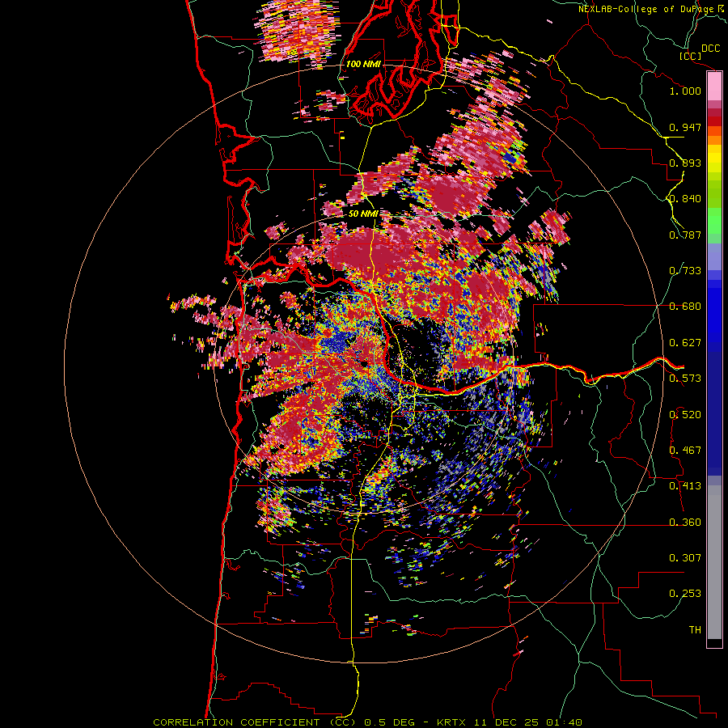This screenshot has height=728, width=728.
Task: Click the 11 DEC 25 date text
Action: (506, 722)
